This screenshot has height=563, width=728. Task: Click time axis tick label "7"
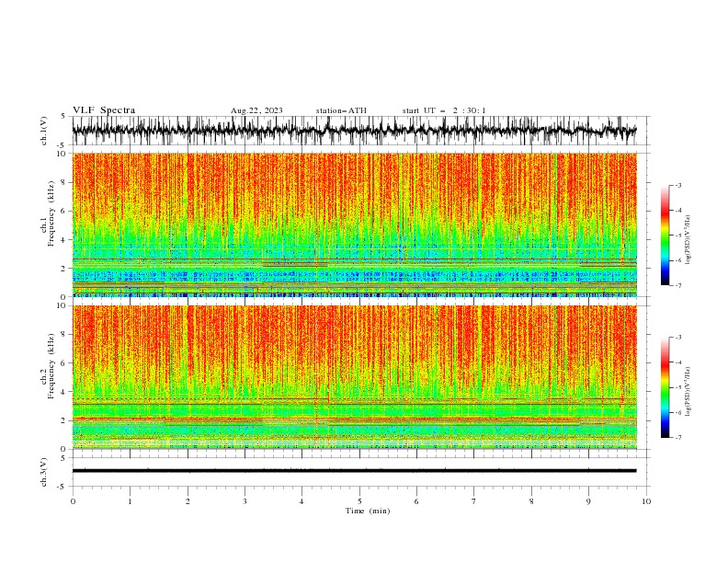pos(474,501)
